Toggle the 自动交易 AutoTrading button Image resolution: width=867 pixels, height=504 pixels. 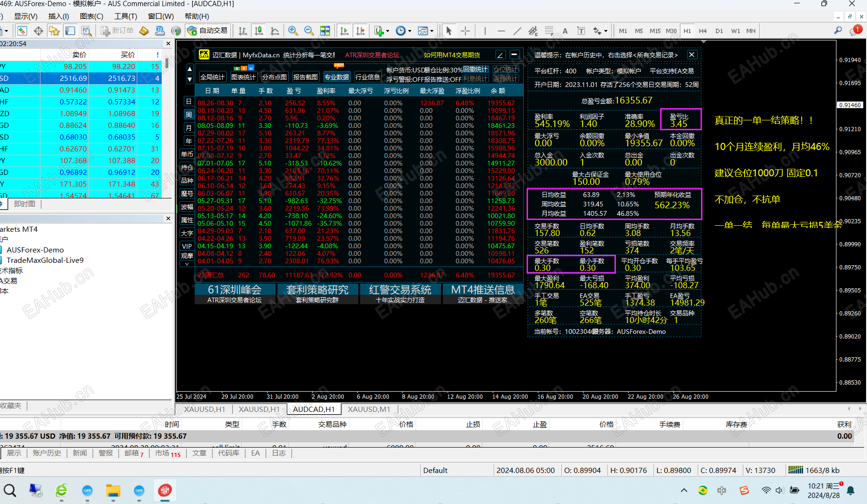(207, 31)
